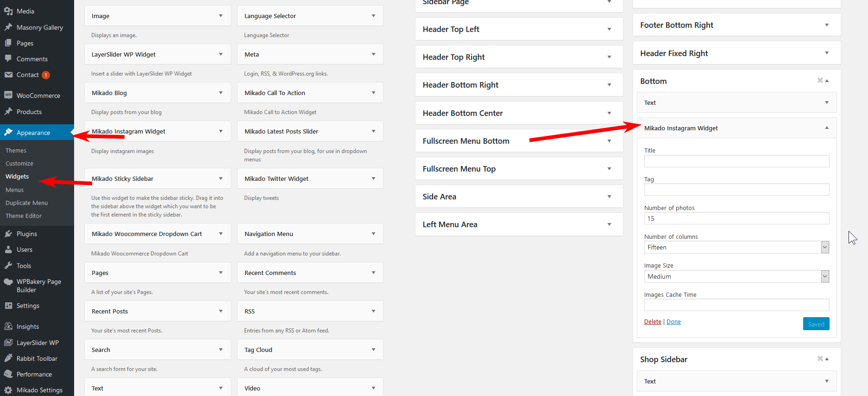The image size is (868, 396).
Task: Open the Image Size dropdown
Action: [736, 276]
